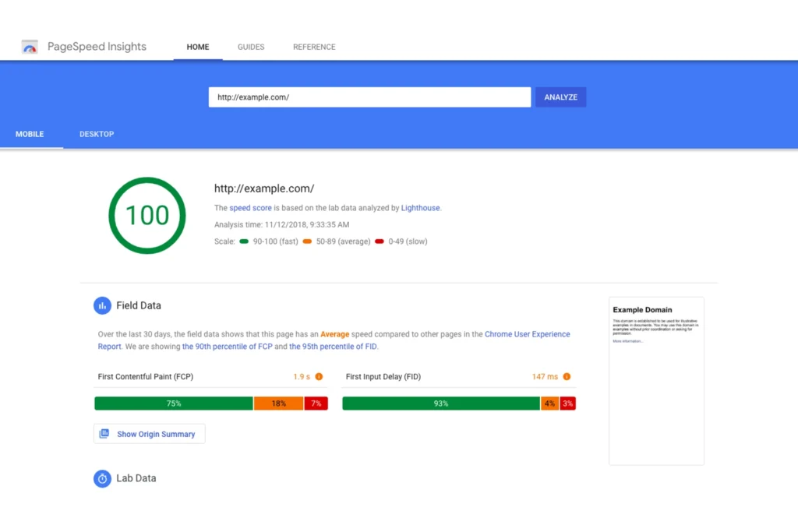The width and height of the screenshot is (798, 532).
Task: Click the Analysis time 11/12/2018 text
Action: (281, 225)
